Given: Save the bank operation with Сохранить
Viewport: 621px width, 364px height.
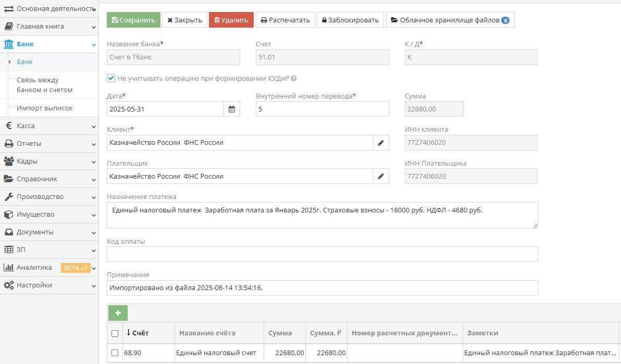Looking at the screenshot, I should [x=133, y=20].
